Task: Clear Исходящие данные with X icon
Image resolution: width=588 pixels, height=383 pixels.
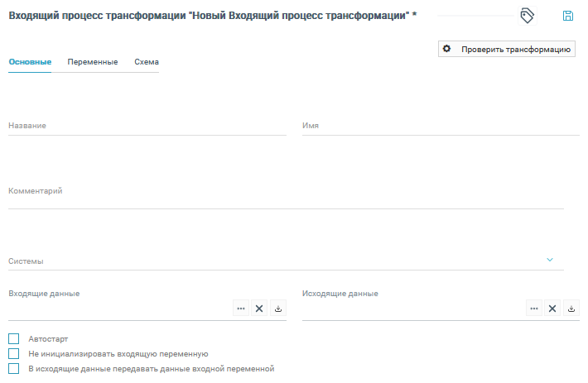Action: point(552,309)
